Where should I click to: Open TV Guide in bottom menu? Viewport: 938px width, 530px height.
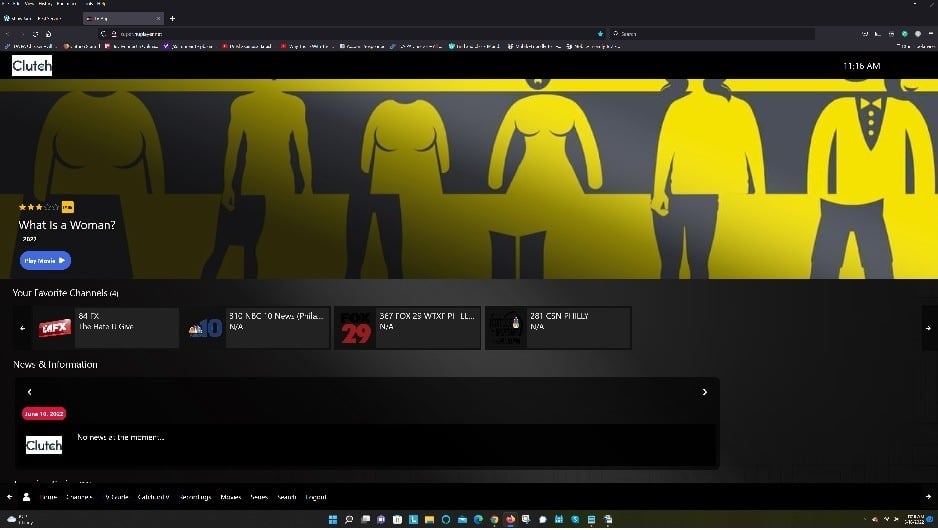coord(116,497)
